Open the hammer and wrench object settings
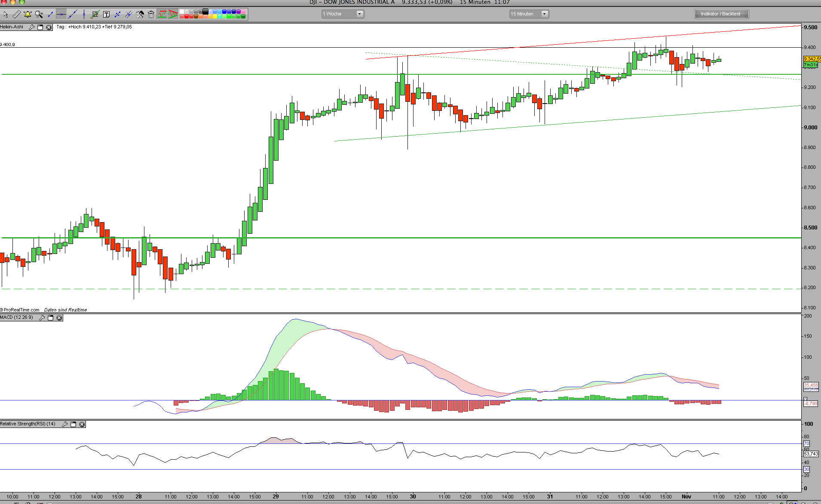 pos(140,14)
